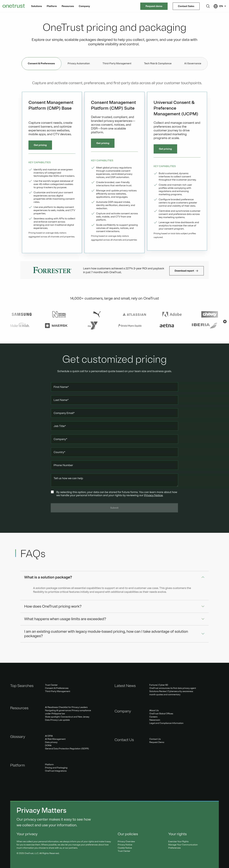Viewport: 229px width, 868px height.
Task: Click the First Name input field
Action: (114, 387)
